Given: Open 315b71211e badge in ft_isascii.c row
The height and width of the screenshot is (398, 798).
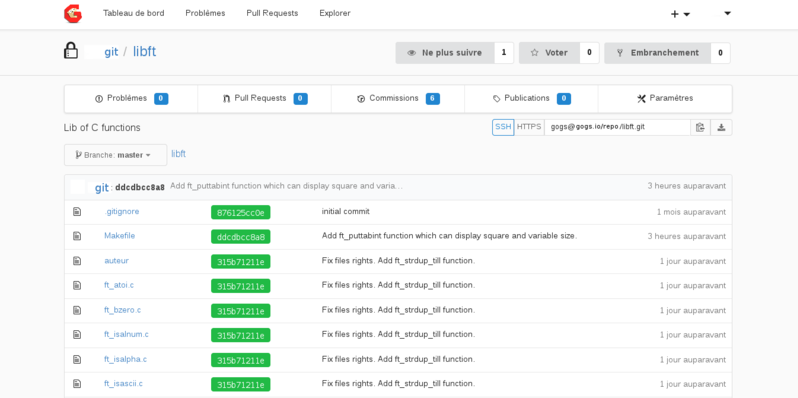Looking at the screenshot, I should pyautogui.click(x=241, y=385).
